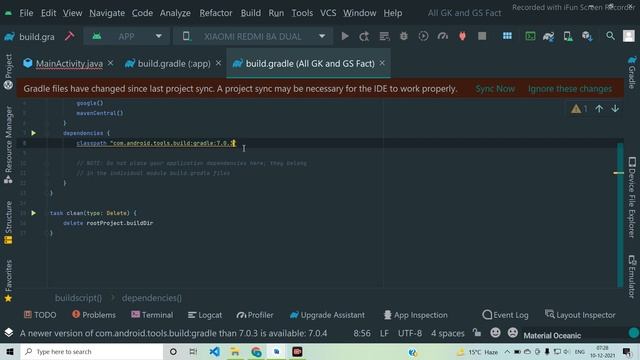Screen dimensions: 640x360
Task: Click the warning count indicator
Action: [580, 109]
